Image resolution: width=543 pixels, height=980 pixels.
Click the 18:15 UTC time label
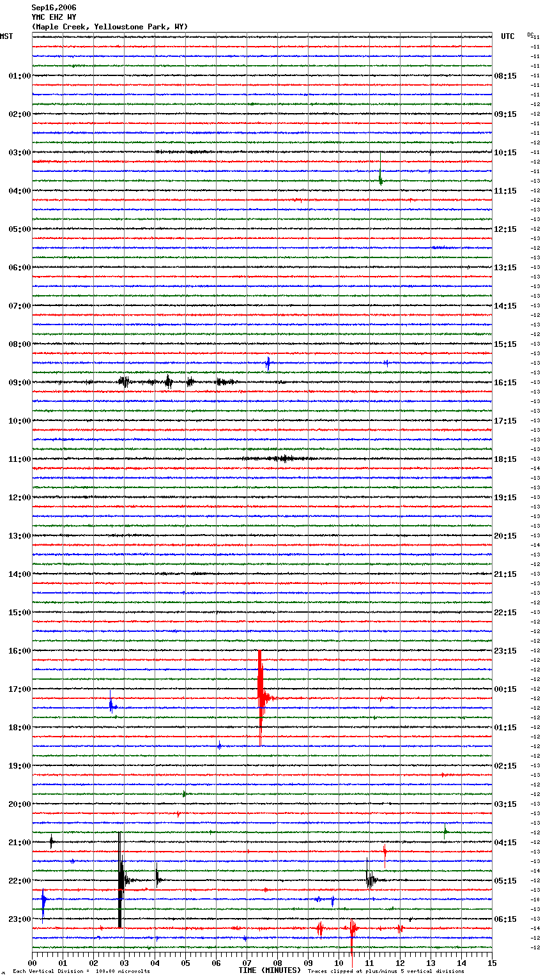tap(505, 459)
